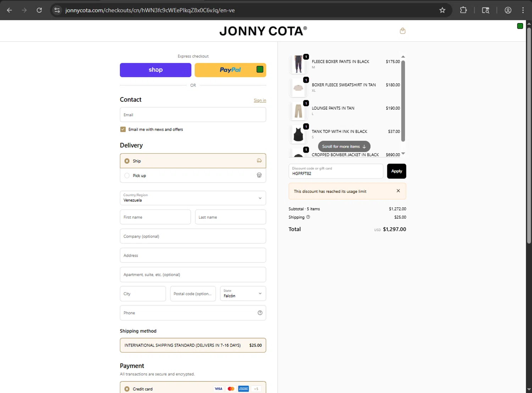Screen dimensions: 532x393
Task: Apply the discount code
Action: pyautogui.click(x=397, y=171)
